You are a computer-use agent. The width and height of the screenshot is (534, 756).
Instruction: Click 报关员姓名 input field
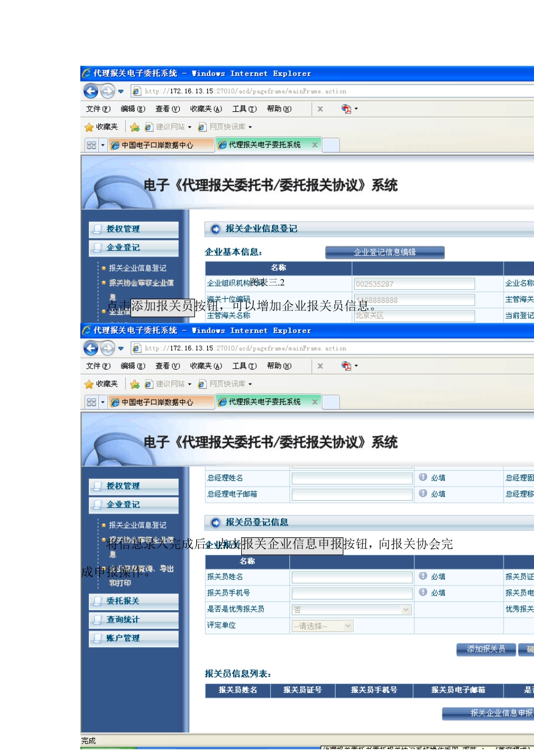click(x=352, y=577)
